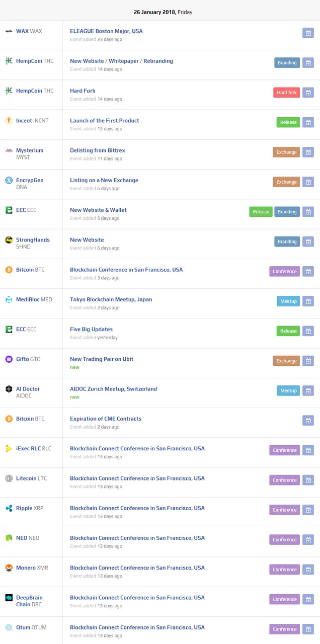Click calendar icon on Ripple conference row
The height and width of the screenshot is (644, 320).
[308, 510]
